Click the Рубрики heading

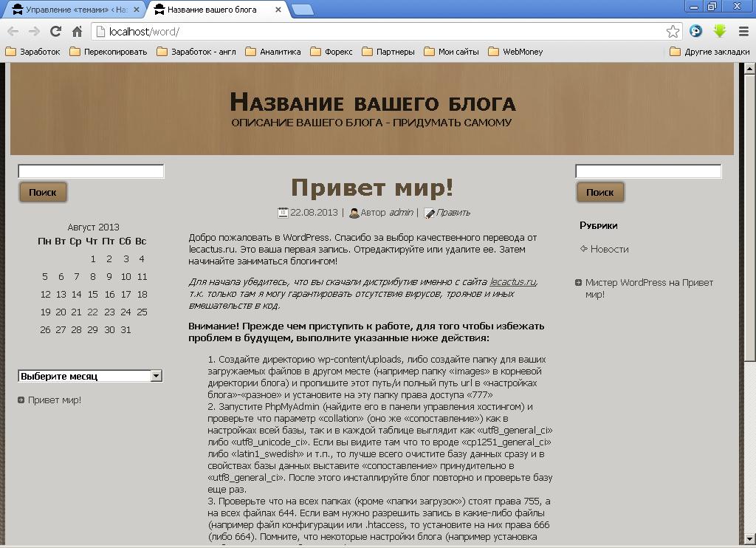tap(598, 225)
